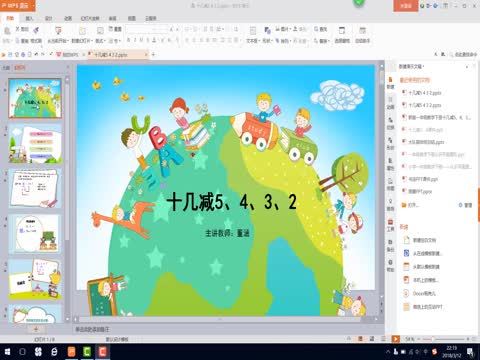
Task: Select slide 4 thumbnail with oval bubble
Action: click(35, 234)
